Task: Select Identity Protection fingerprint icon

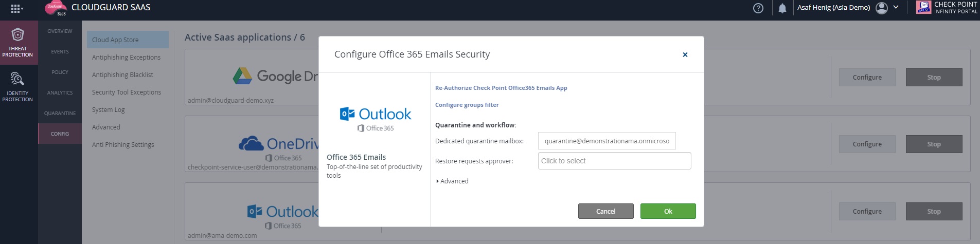Action: [17, 79]
